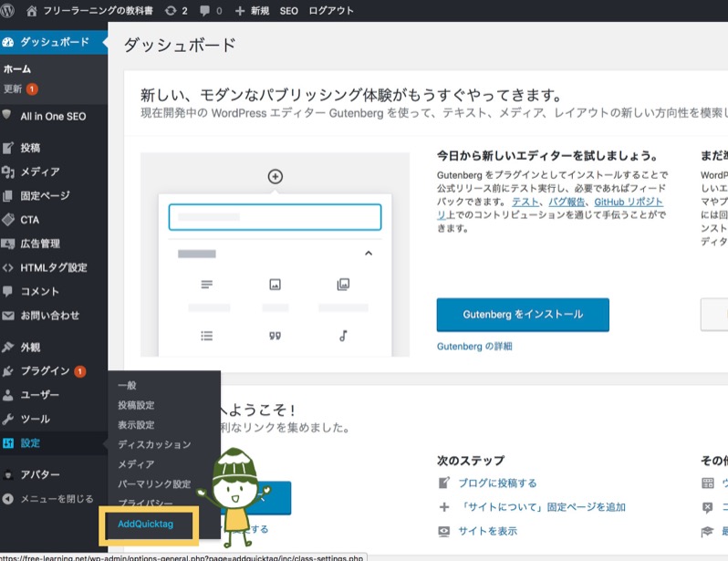728x561 pixels.
Task: Click the plus icon next to 新規
Action: pos(240,11)
